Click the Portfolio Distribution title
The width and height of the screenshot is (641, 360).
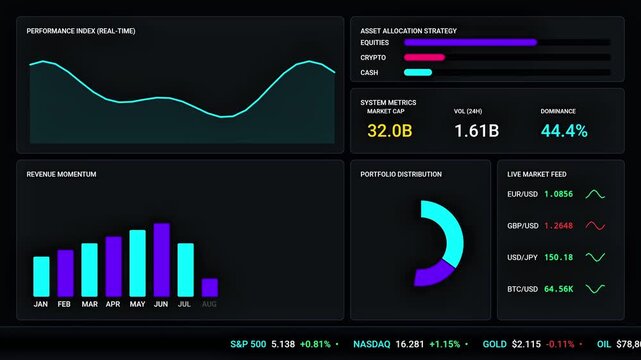(x=401, y=174)
